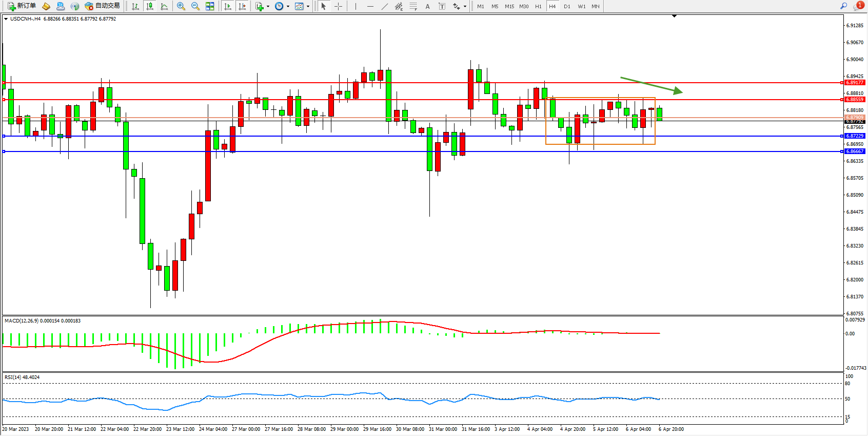Tile chart windows with grid icon

coord(210,6)
